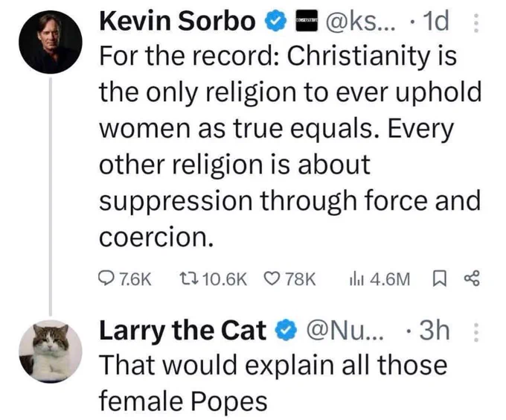
Task: View analytics showing 4.6M views
Action: pyautogui.click(x=379, y=279)
